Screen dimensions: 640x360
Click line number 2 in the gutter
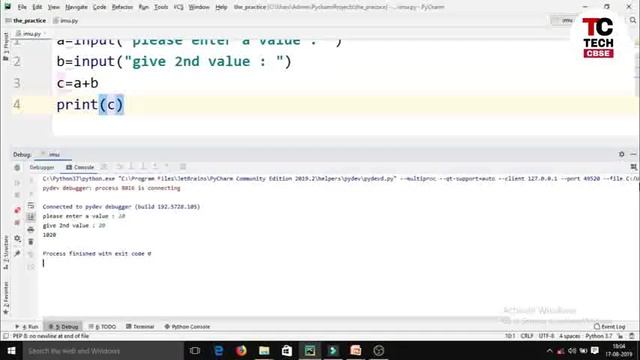pos(17,61)
